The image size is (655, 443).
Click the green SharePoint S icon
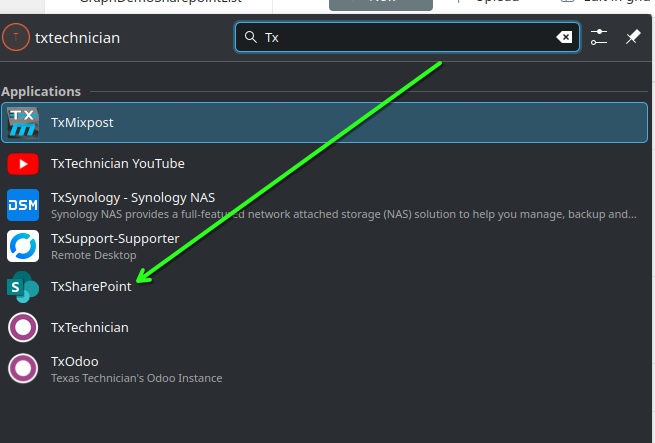click(23, 286)
